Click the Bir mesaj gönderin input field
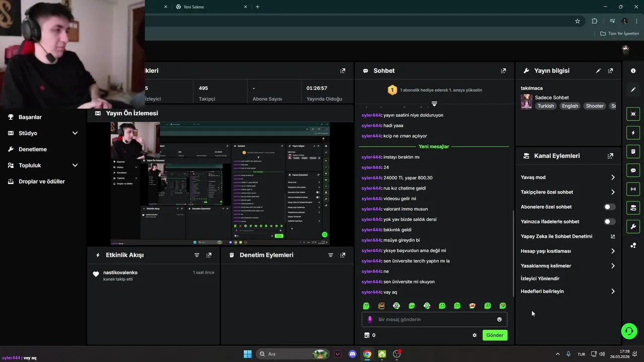The height and width of the screenshot is (362, 644). [434, 319]
